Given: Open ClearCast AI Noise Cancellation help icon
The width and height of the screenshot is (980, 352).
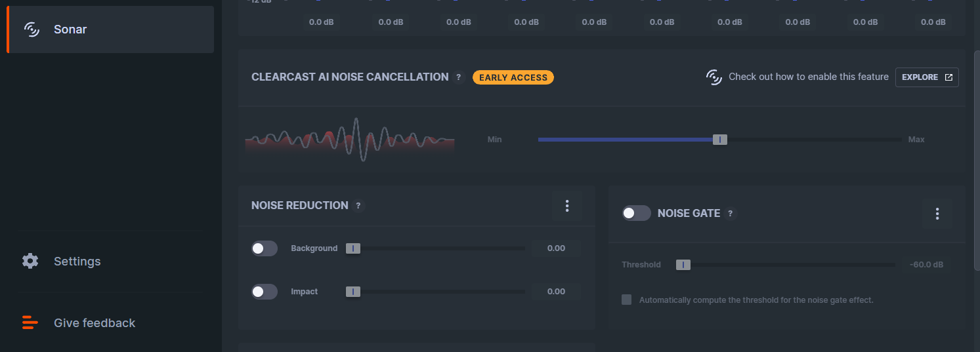Looking at the screenshot, I should pyautogui.click(x=459, y=77).
